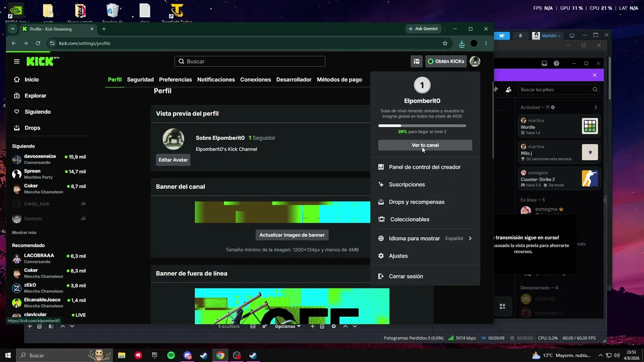Image resolution: width=644 pixels, height=362 pixels.
Task: Switch to the Seguridad tab
Action: 140,79
